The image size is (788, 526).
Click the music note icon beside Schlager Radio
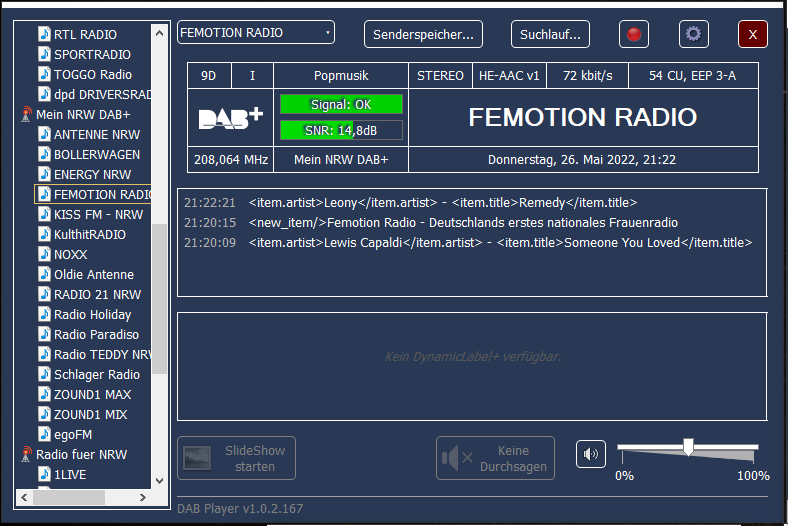pyautogui.click(x=44, y=375)
